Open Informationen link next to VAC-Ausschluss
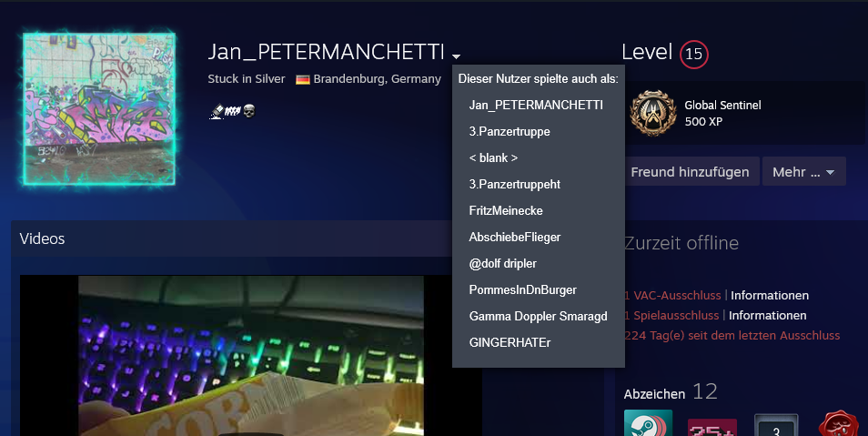The image size is (868, 436). pos(770,295)
